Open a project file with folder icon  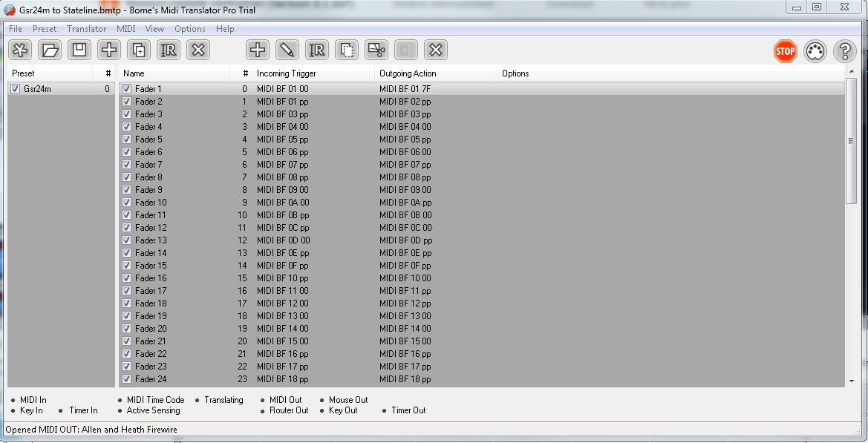(50, 50)
